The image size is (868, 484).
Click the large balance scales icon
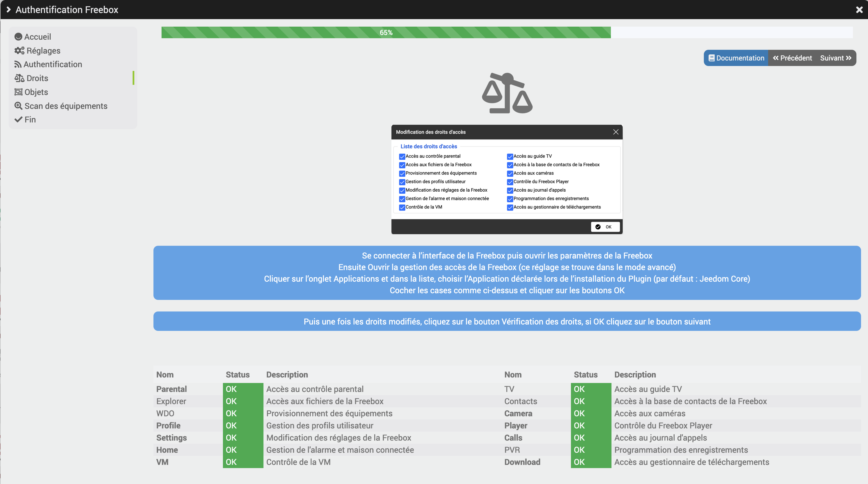tap(507, 93)
